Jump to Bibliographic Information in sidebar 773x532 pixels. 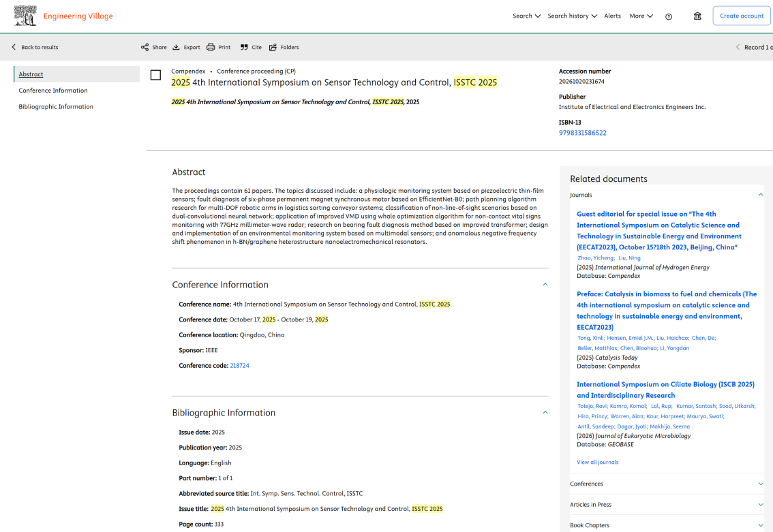pos(56,107)
